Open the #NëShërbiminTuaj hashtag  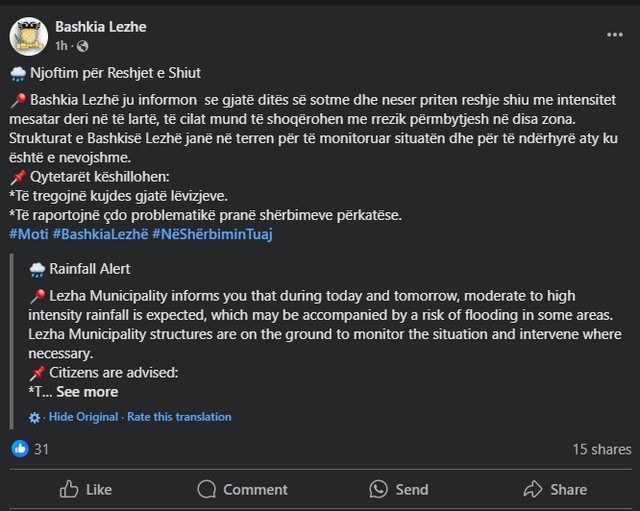(212, 234)
